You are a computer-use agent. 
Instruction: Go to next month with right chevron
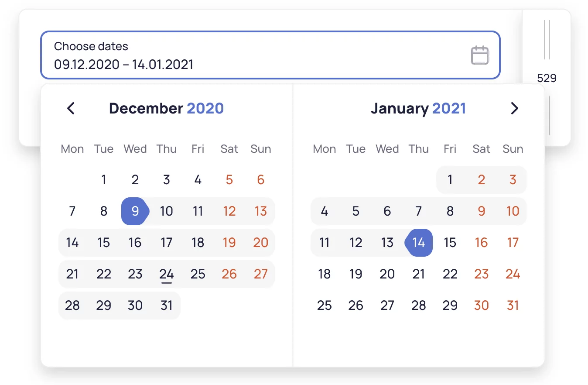coord(515,108)
